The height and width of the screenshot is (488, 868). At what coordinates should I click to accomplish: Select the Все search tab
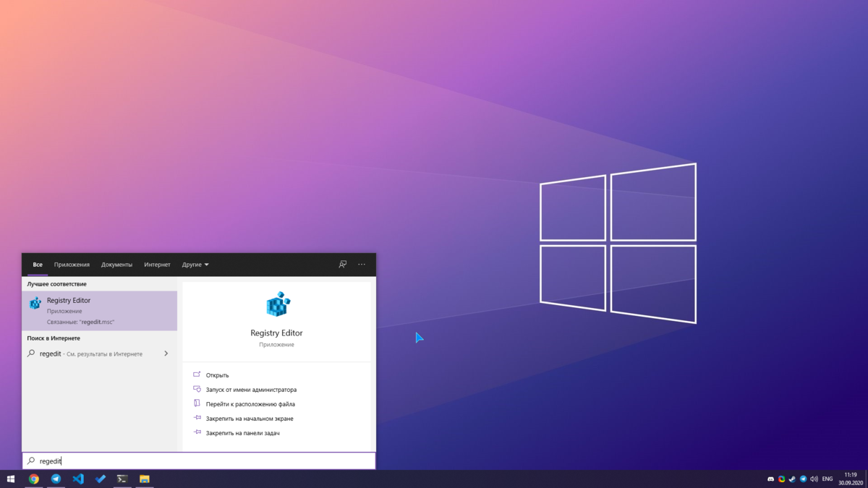38,265
